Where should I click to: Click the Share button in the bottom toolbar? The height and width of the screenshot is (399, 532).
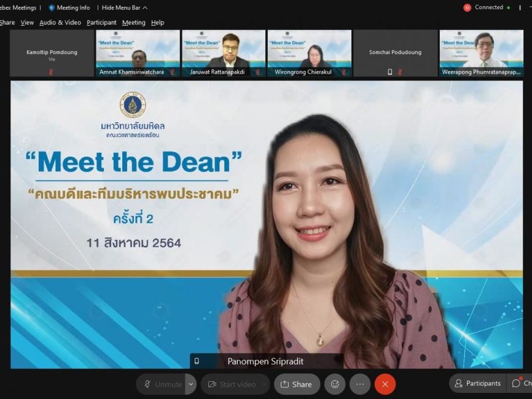296,384
